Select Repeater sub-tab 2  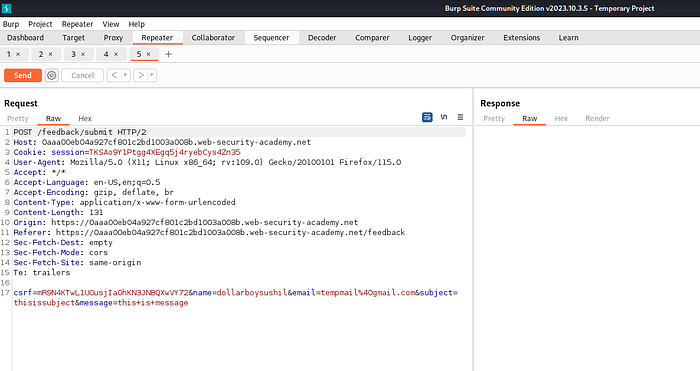coord(41,54)
